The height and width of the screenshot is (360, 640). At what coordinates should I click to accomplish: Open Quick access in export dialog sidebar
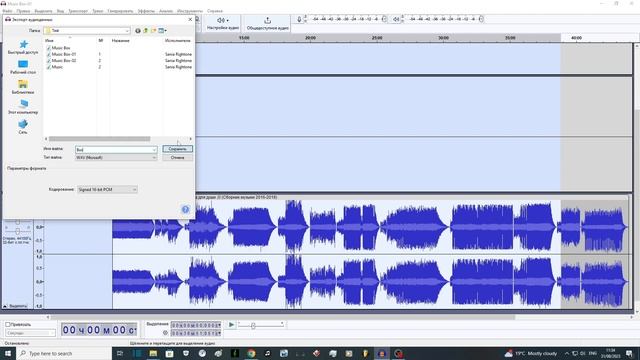pyautogui.click(x=23, y=47)
